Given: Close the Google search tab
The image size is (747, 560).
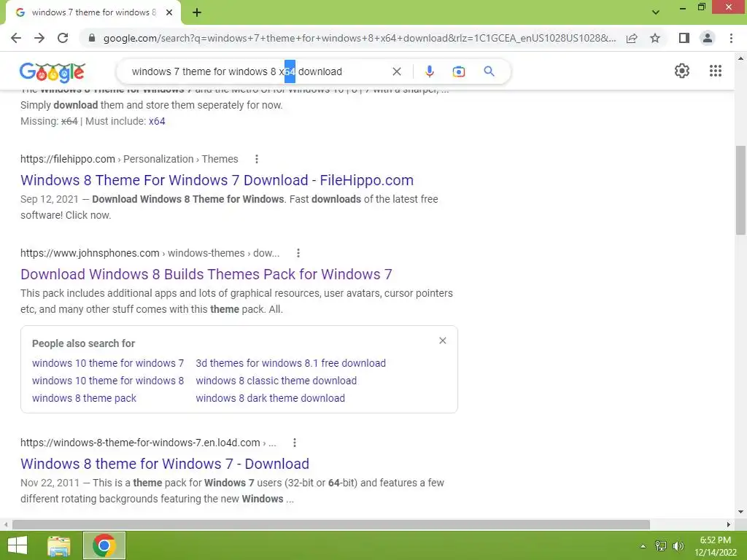Looking at the screenshot, I should tap(169, 12).
